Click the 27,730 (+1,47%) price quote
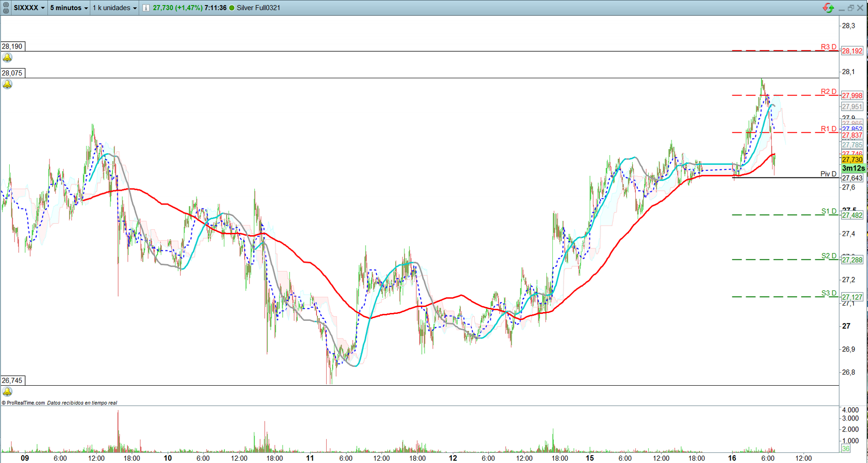The width and height of the screenshot is (868, 463). tap(177, 8)
